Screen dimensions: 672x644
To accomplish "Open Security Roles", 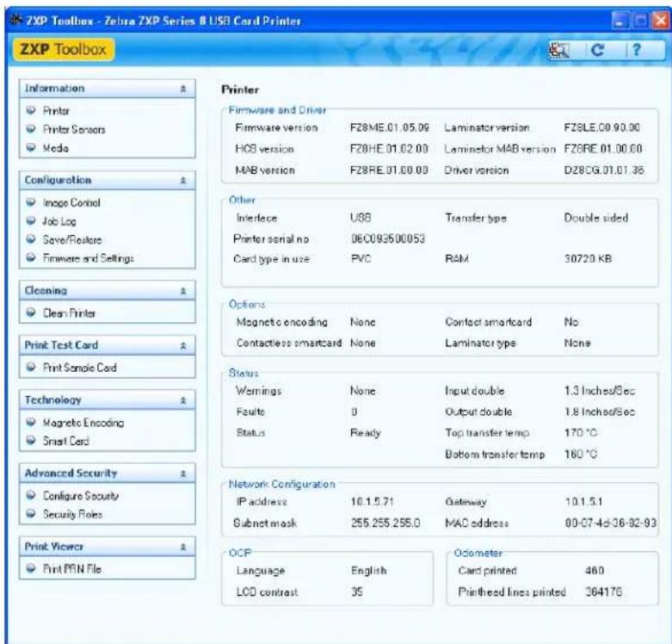I will (72, 514).
